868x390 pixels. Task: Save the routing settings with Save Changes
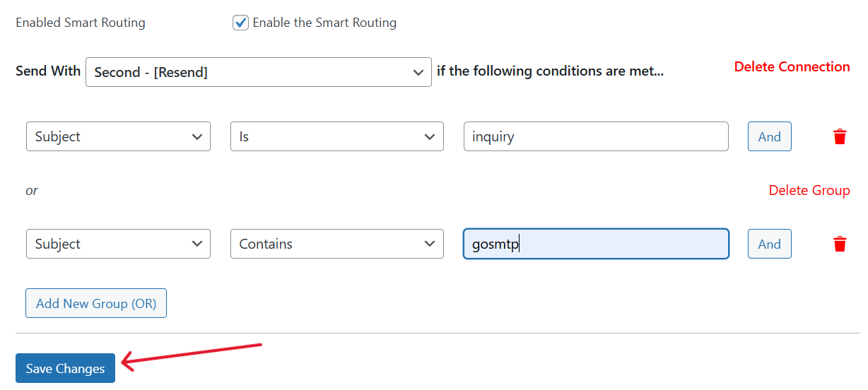(65, 369)
